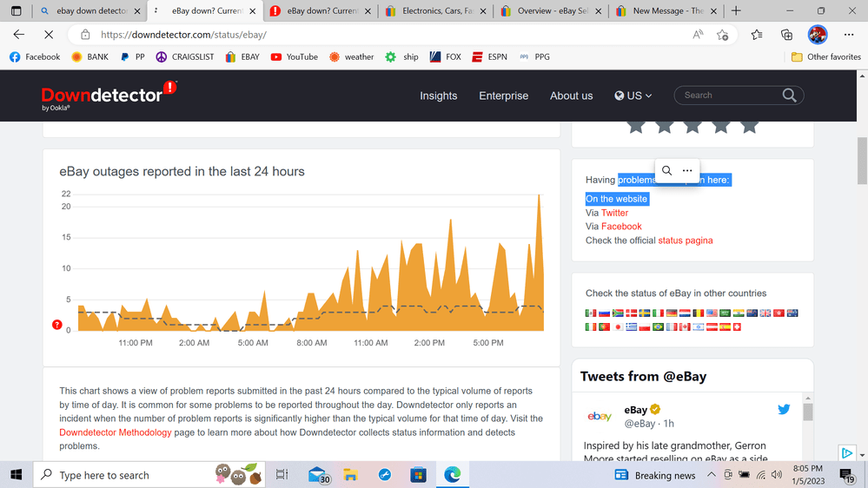The width and height of the screenshot is (868, 488).
Task: Switch to the second eBay down tab
Action: 321,10
